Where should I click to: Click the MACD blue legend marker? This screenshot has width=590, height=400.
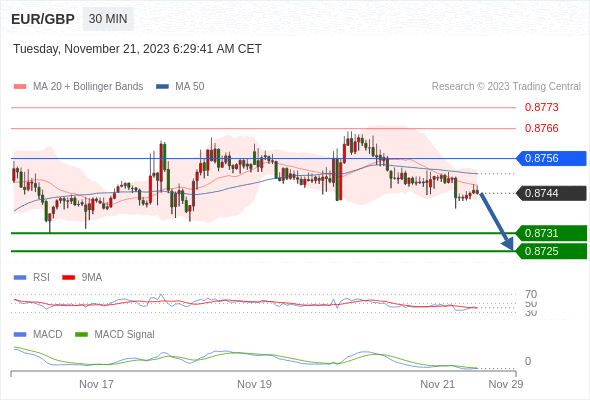point(20,335)
